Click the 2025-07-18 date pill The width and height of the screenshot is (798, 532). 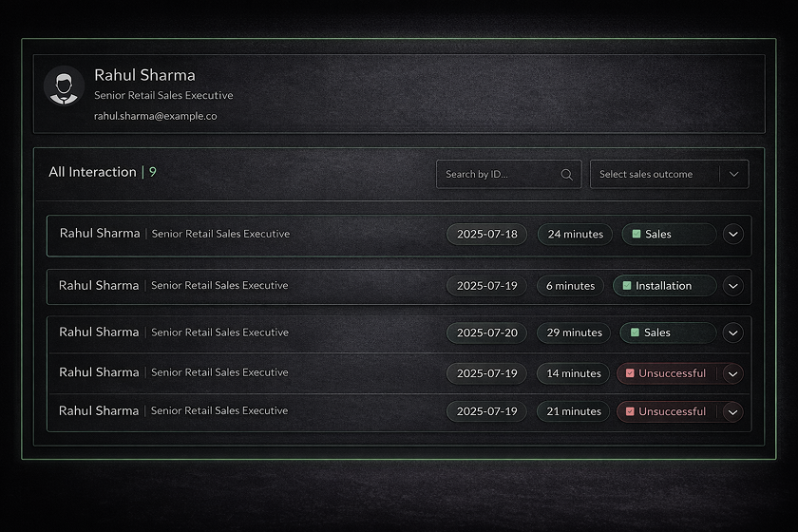point(486,234)
